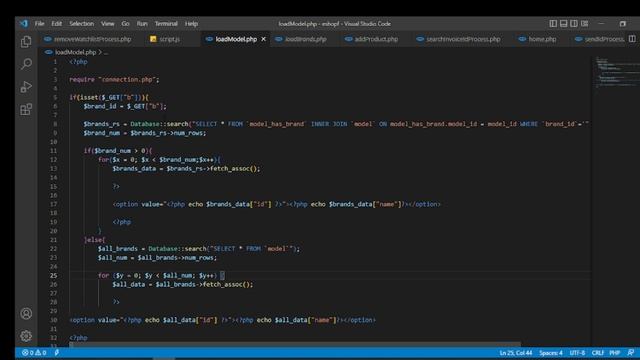
Task: Switch to the home.php tab
Action: pyautogui.click(x=538, y=39)
